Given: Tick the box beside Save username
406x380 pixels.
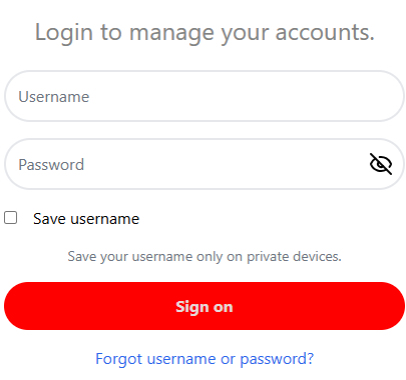Looking at the screenshot, I should point(11,218).
